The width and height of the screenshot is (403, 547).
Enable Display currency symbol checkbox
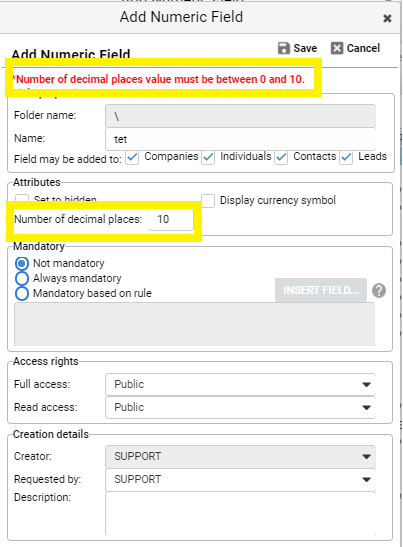pyautogui.click(x=208, y=201)
